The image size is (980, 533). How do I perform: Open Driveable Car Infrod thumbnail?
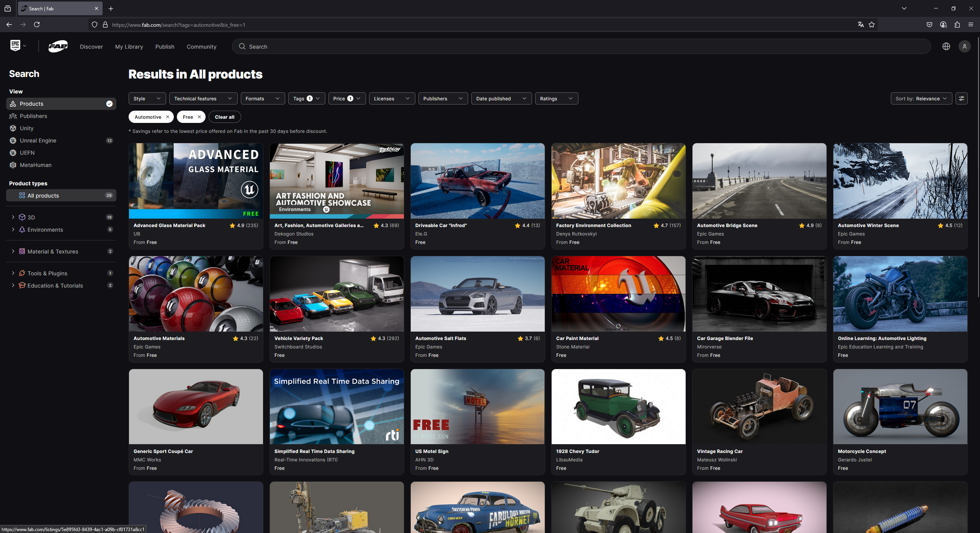tap(477, 181)
